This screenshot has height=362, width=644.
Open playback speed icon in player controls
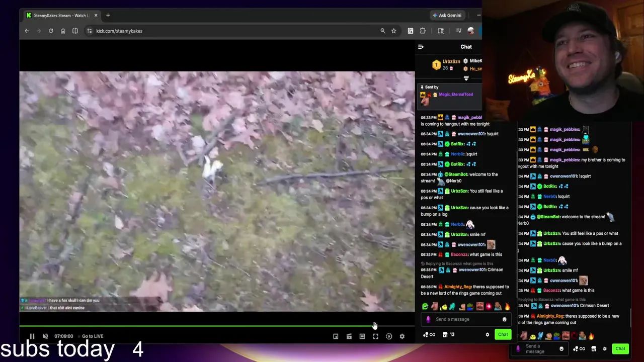[x=389, y=336]
